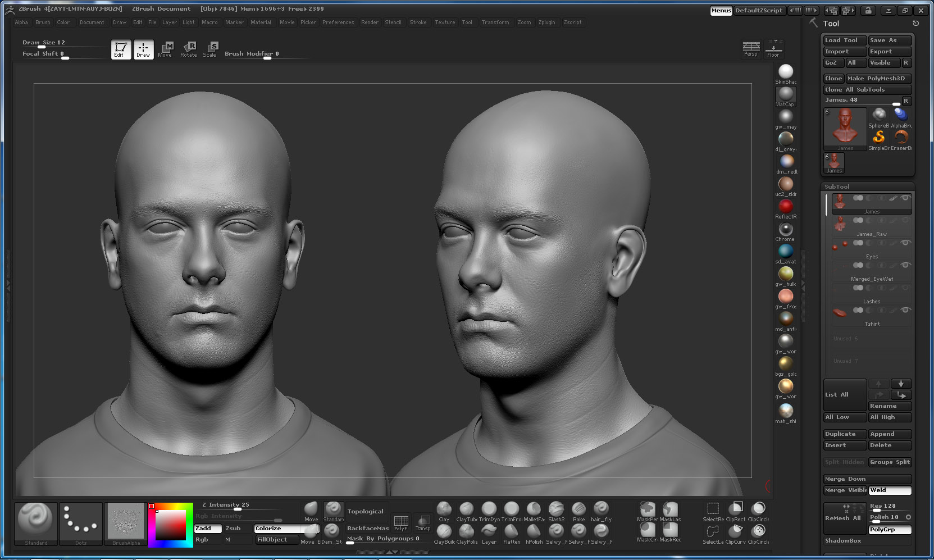The image size is (934, 560).
Task: Open the Preferences menu
Action: [338, 22]
